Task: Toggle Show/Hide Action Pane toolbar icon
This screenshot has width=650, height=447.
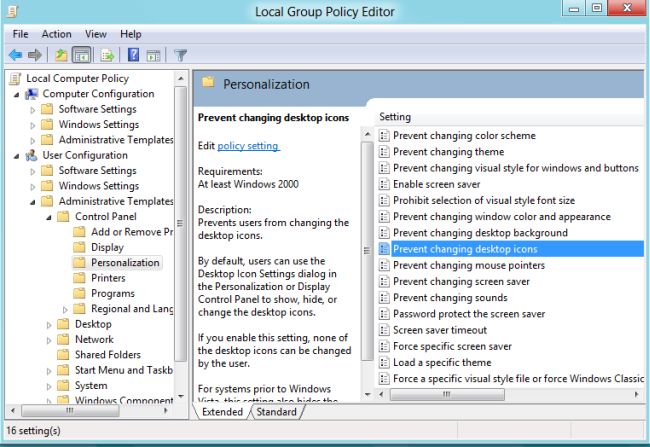Action: [x=153, y=55]
